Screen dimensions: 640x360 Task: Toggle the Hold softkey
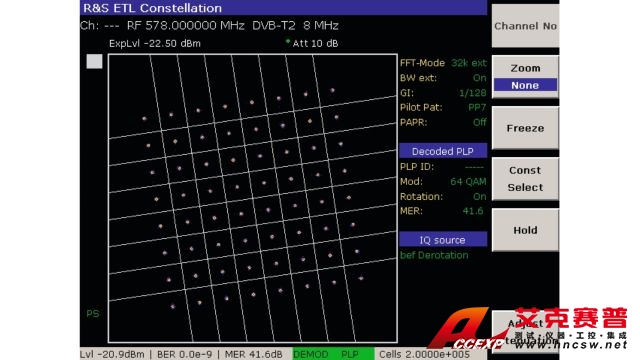[525, 230]
